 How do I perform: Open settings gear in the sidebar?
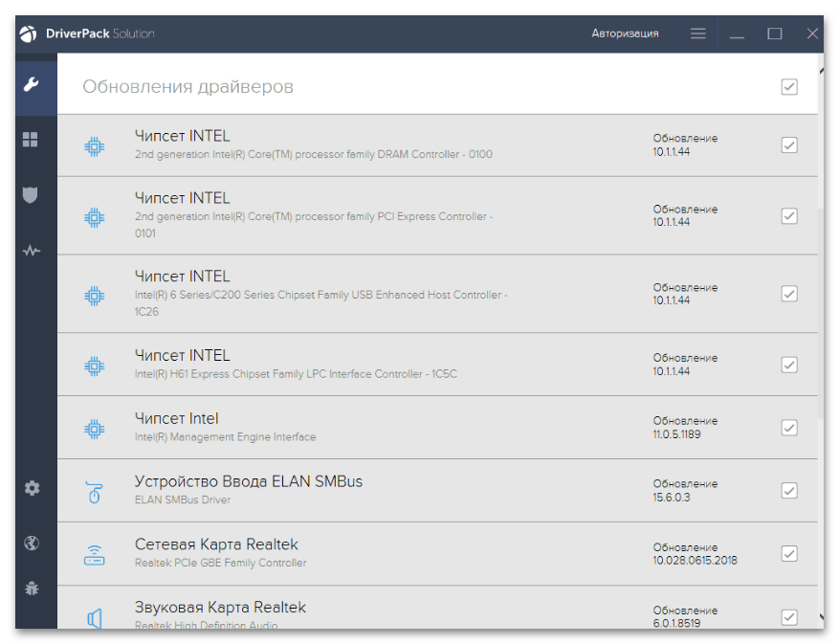[x=33, y=488]
